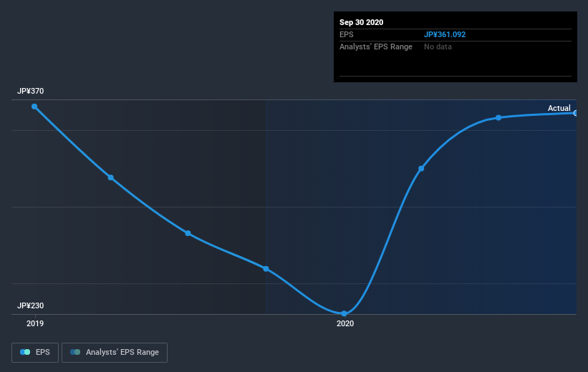
Task: Click the Sep 30 2020 tooltip header
Action: (x=361, y=22)
